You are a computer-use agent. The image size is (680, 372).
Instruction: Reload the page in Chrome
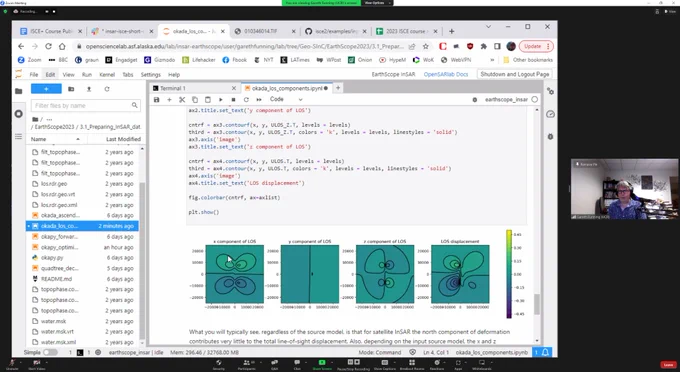pyautogui.click(x=48, y=46)
